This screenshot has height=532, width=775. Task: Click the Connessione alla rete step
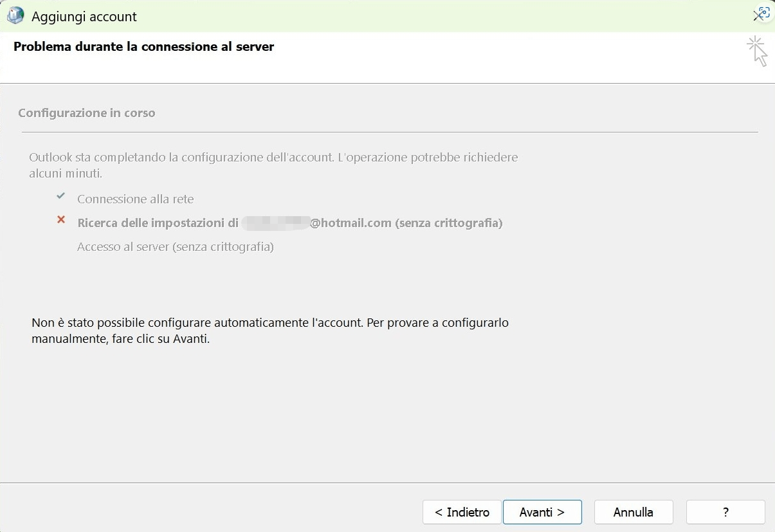coord(135,199)
